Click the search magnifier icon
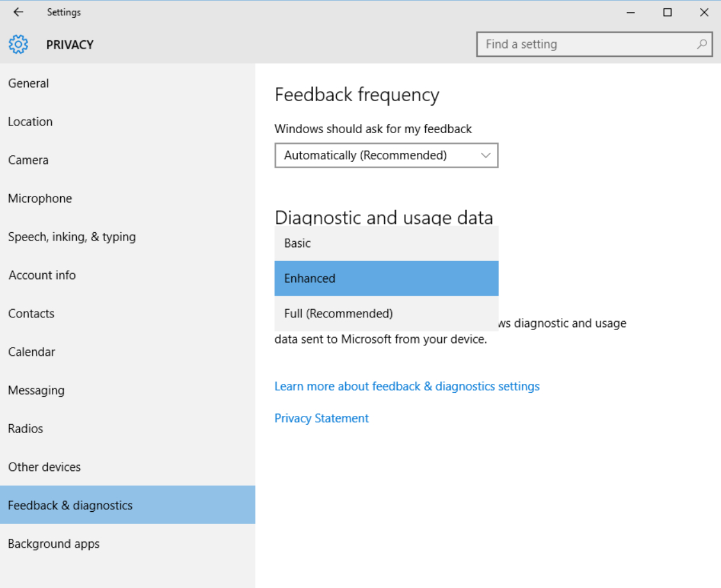This screenshot has width=721, height=588. point(702,44)
